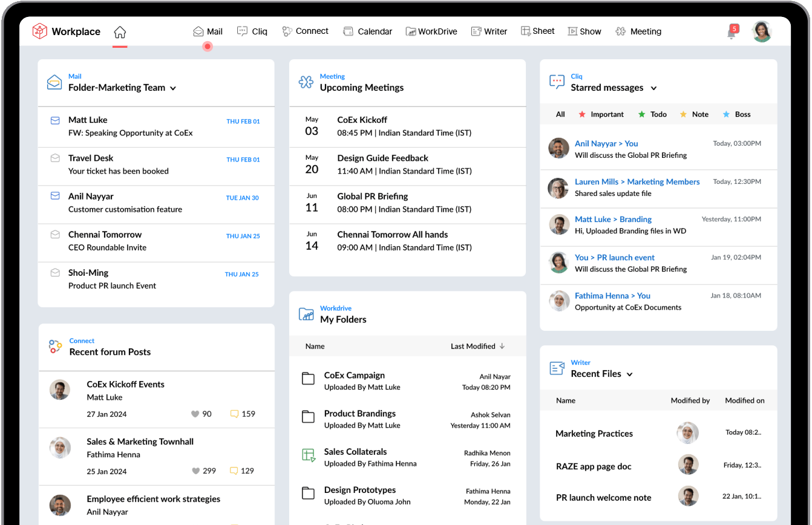Click folder icon for Design Prototypes
This screenshot has width=812, height=525.
coord(309,493)
